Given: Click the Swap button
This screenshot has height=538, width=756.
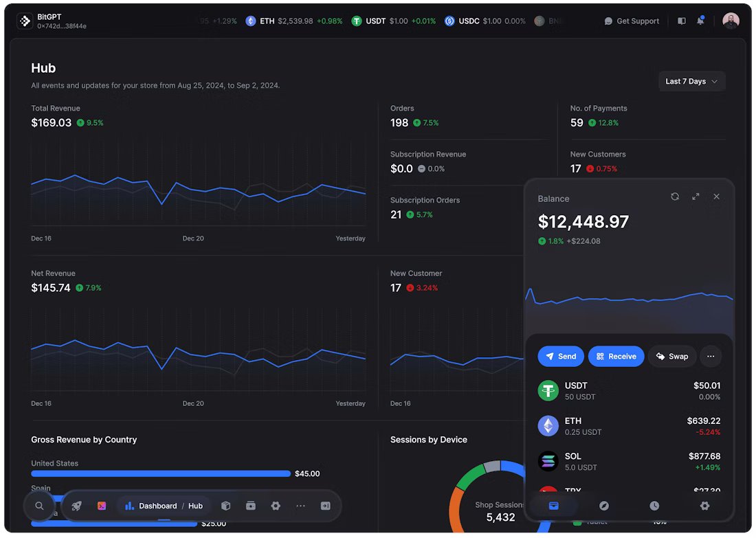Looking at the screenshot, I should click(671, 357).
